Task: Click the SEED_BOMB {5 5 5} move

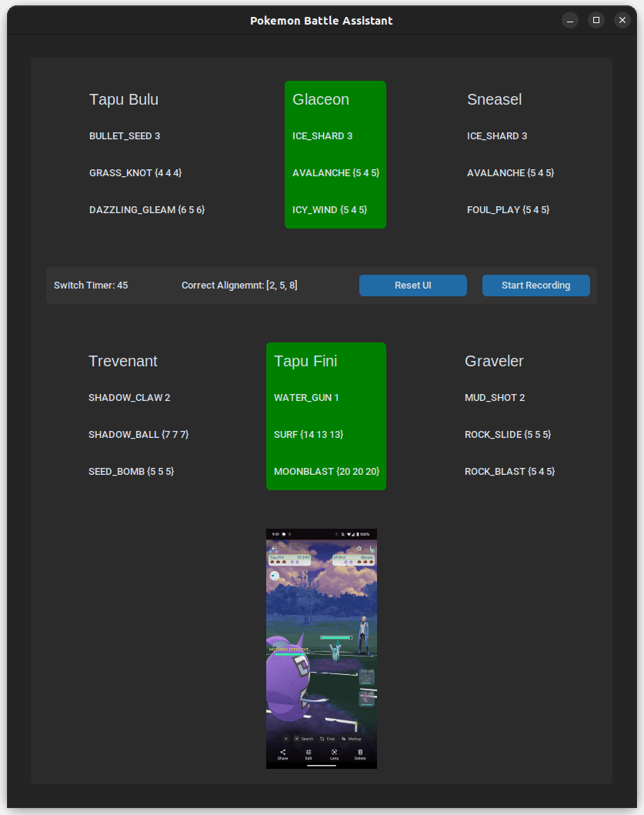Action: (x=132, y=472)
